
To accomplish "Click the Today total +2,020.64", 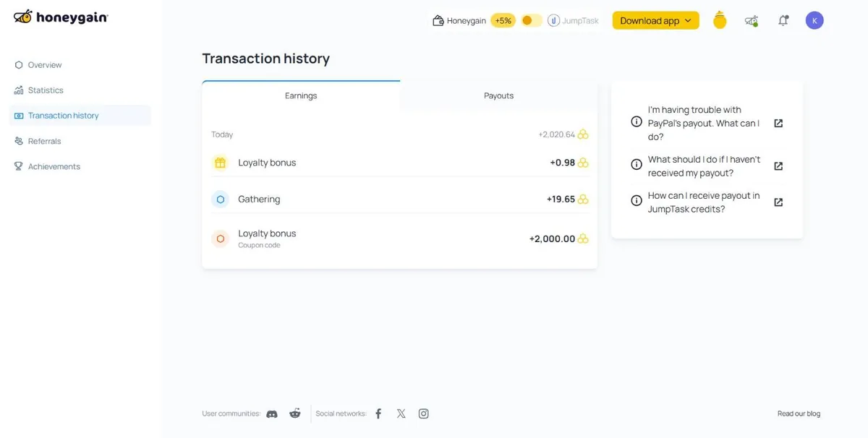I will click(x=556, y=134).
